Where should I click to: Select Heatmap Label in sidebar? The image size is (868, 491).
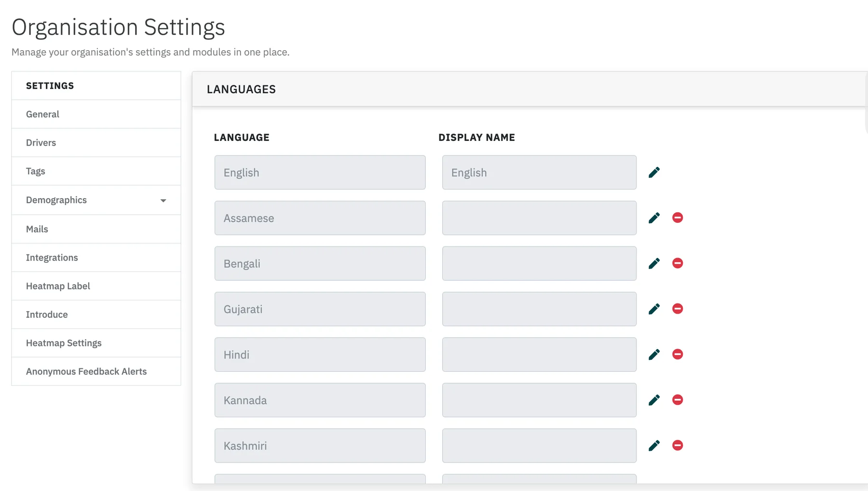pos(96,286)
